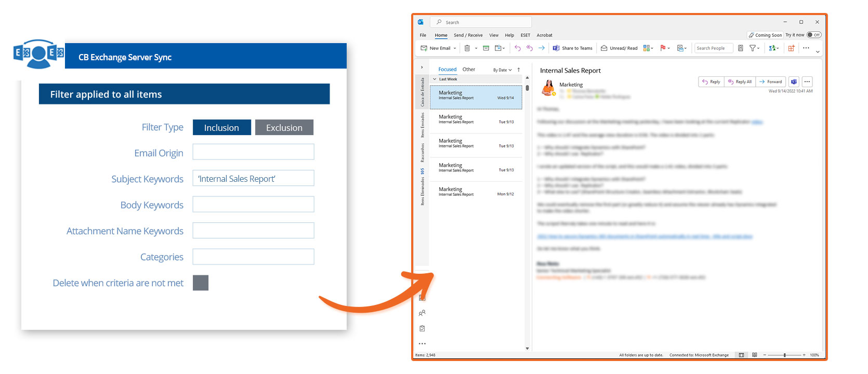Expand the ribbon display options chevron
This screenshot has width=868, height=374.
click(x=818, y=51)
